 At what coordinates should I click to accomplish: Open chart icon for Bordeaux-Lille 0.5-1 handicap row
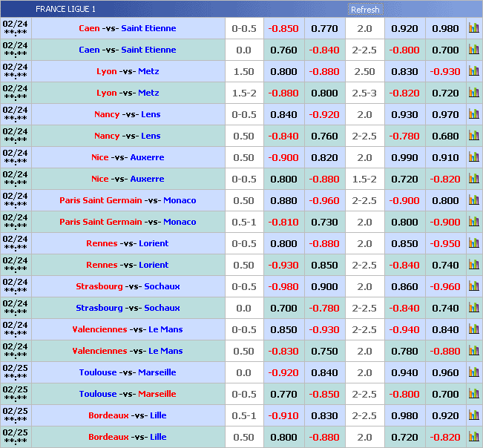473,416
